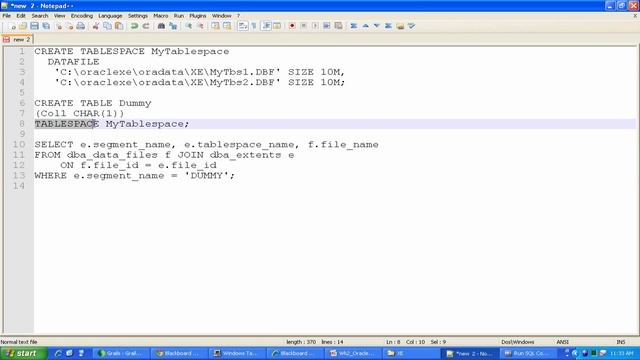
Task: Toggle Show All Characters pilcrow icon
Action: tap(254, 26)
